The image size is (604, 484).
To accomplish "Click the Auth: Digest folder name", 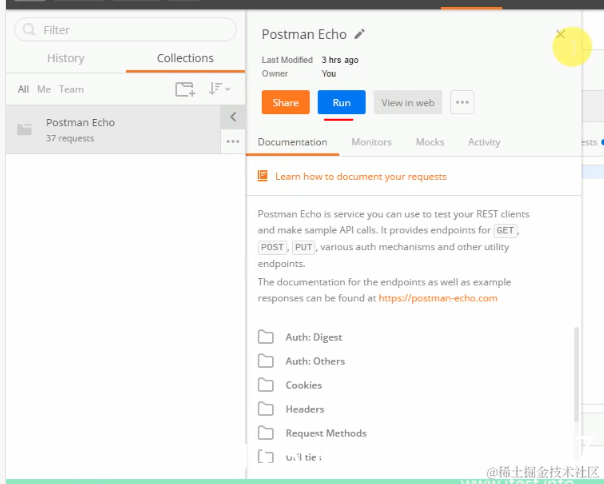I will pos(314,337).
